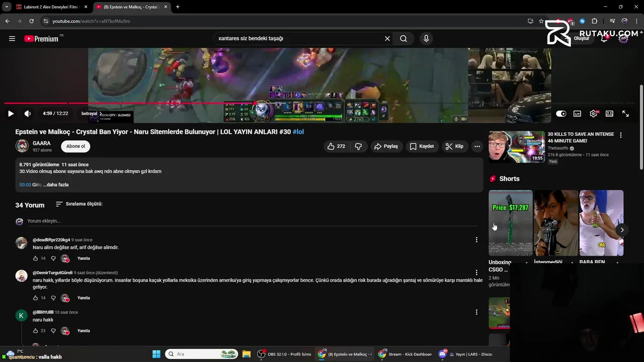The image size is (644, 362).
Task: Open the tab search dropdown arrow
Action: pyautogui.click(x=7, y=7)
